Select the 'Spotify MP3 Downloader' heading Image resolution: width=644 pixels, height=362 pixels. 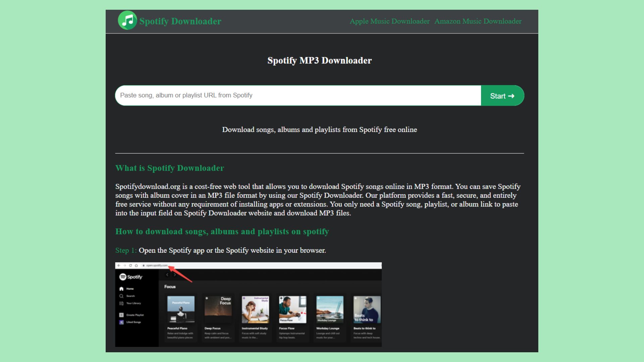319,60
